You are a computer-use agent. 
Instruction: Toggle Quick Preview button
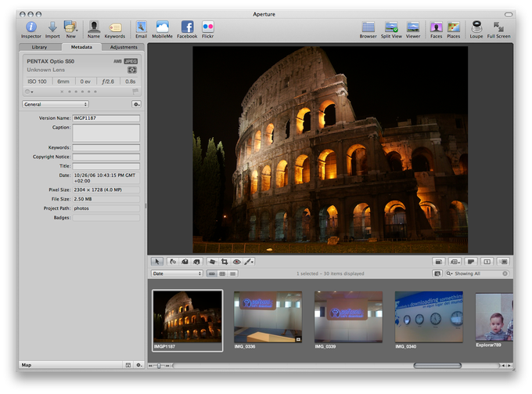click(x=471, y=262)
